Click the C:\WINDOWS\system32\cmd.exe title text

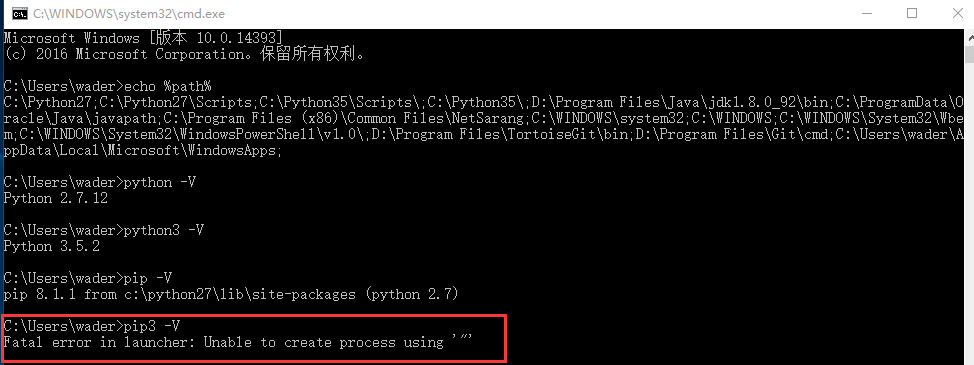(129, 14)
